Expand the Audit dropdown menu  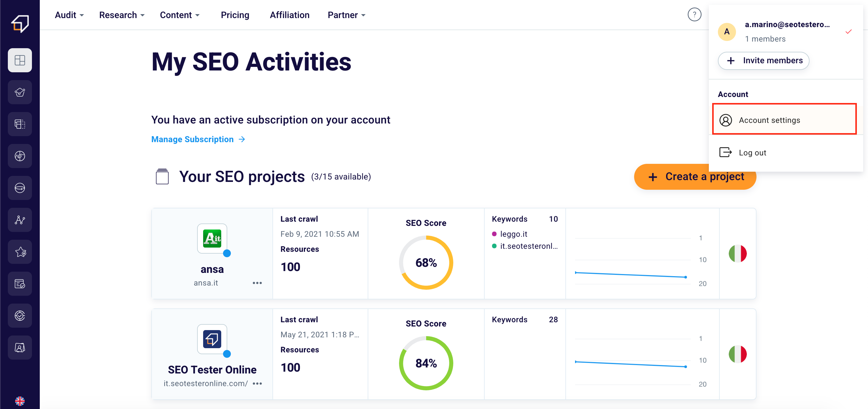69,15
